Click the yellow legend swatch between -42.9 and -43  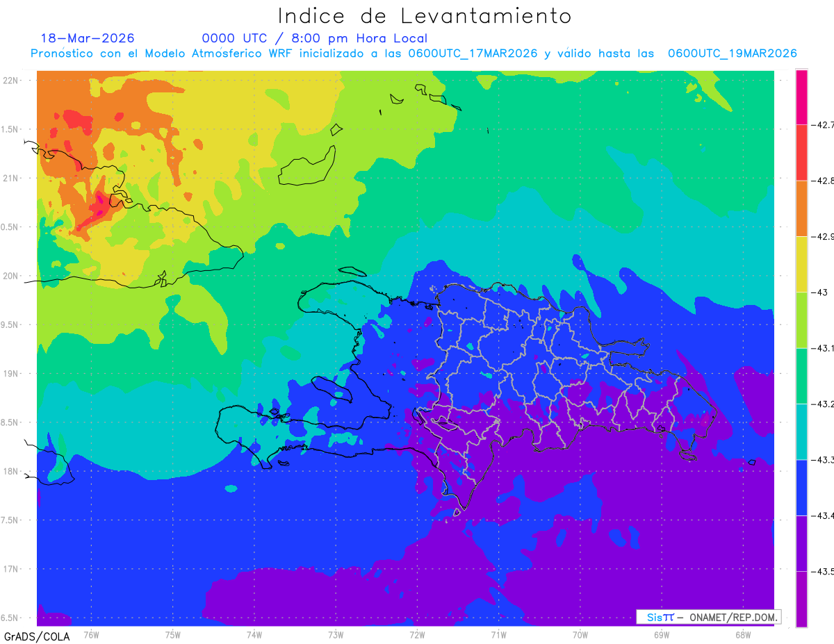point(801,264)
